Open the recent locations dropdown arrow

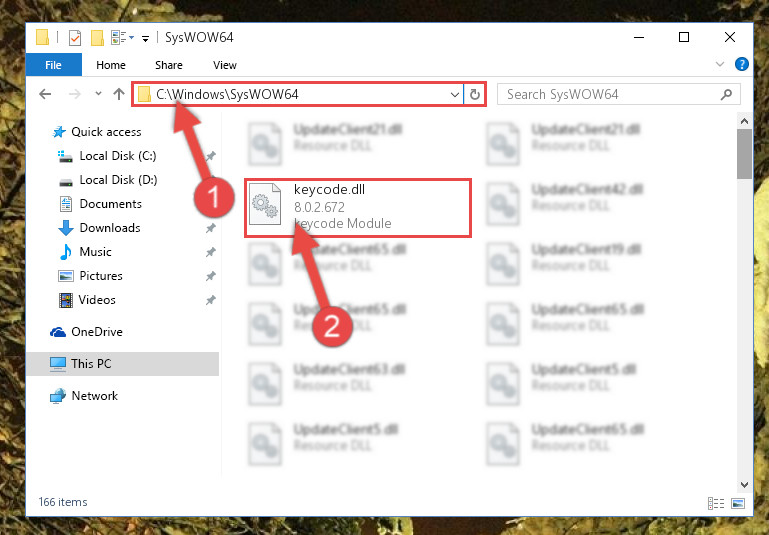(x=98, y=94)
